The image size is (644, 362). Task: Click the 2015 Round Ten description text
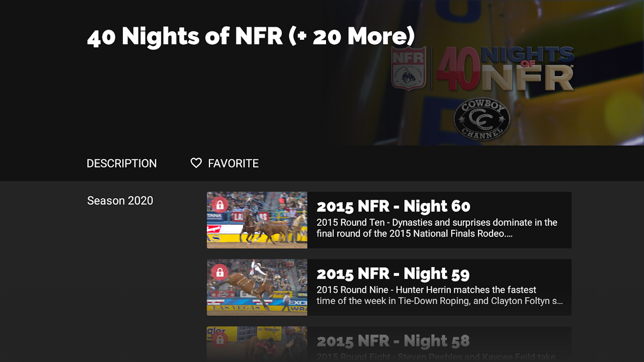point(437,228)
